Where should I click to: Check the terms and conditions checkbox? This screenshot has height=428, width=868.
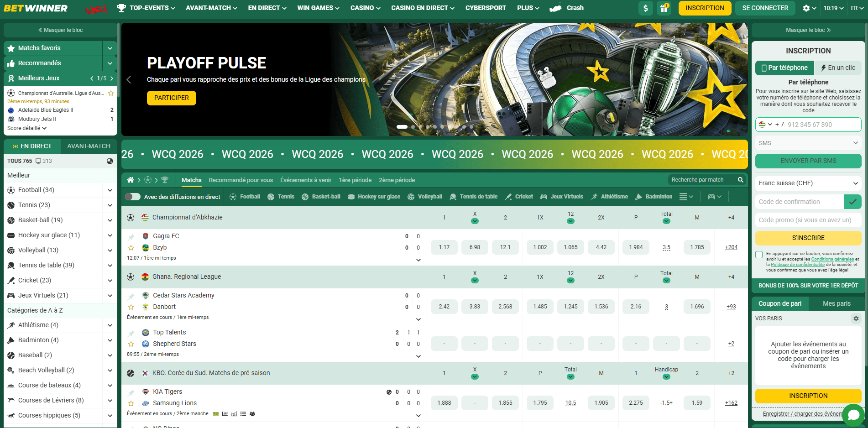(759, 255)
